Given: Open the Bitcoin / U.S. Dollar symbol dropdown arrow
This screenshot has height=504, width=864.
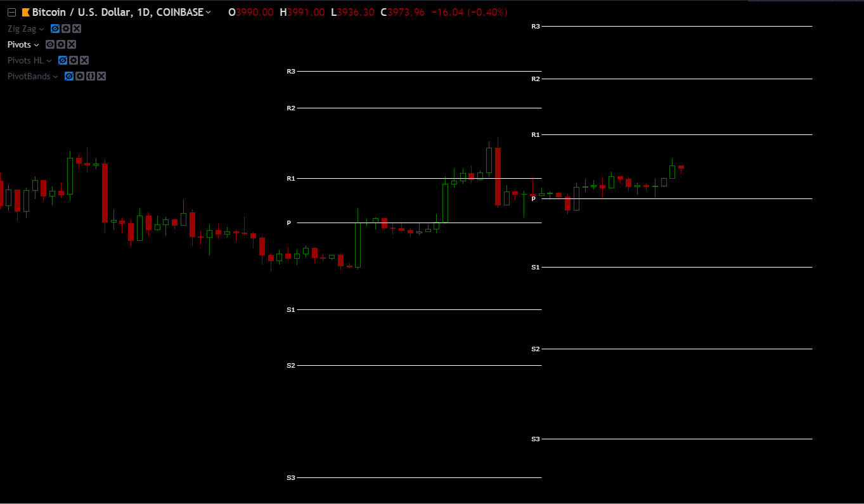Looking at the screenshot, I should point(209,13).
